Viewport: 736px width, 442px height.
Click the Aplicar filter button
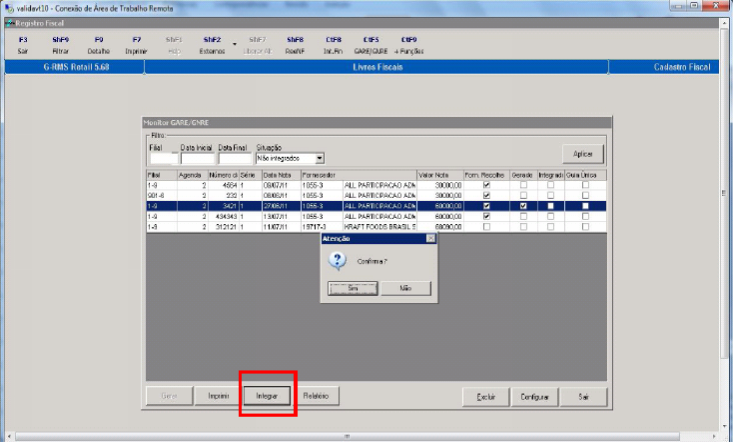583,154
